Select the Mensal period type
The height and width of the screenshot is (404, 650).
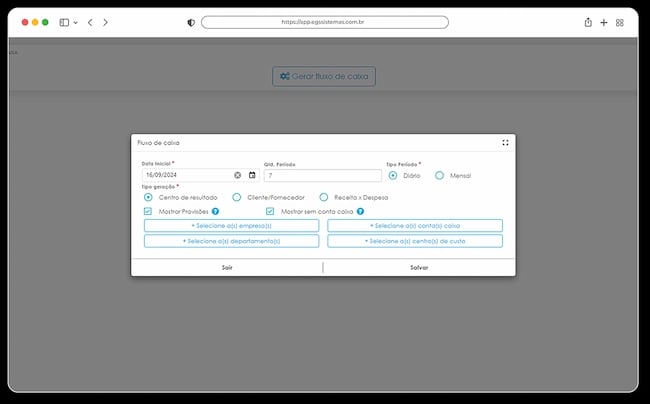pyautogui.click(x=439, y=176)
